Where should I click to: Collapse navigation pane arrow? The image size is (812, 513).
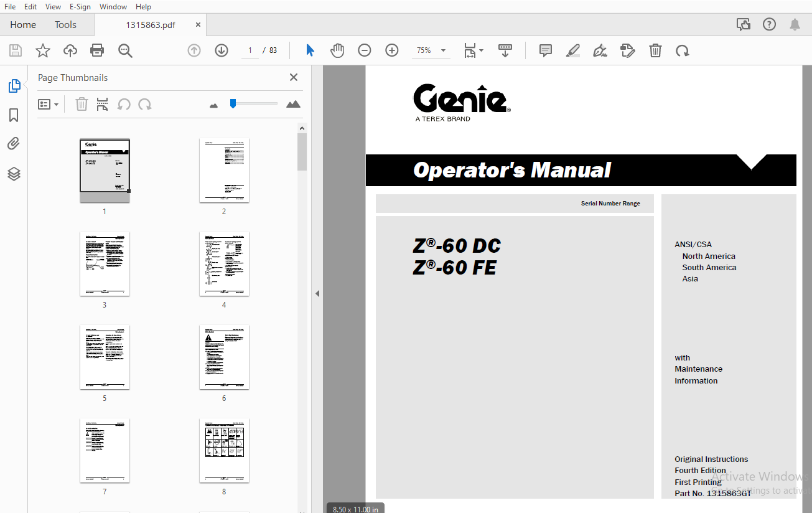point(317,293)
